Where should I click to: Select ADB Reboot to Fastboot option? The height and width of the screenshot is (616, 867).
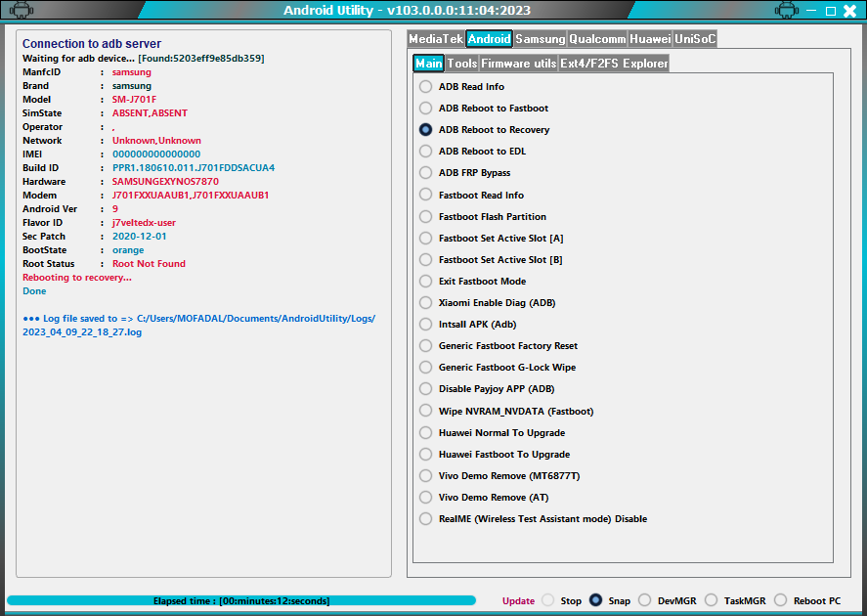(425, 109)
